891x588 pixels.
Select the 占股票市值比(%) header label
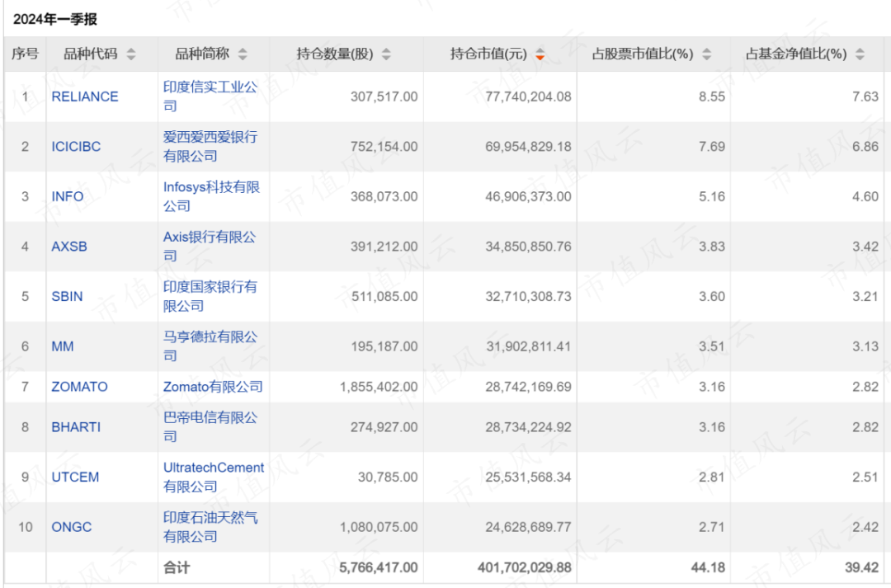[643, 54]
